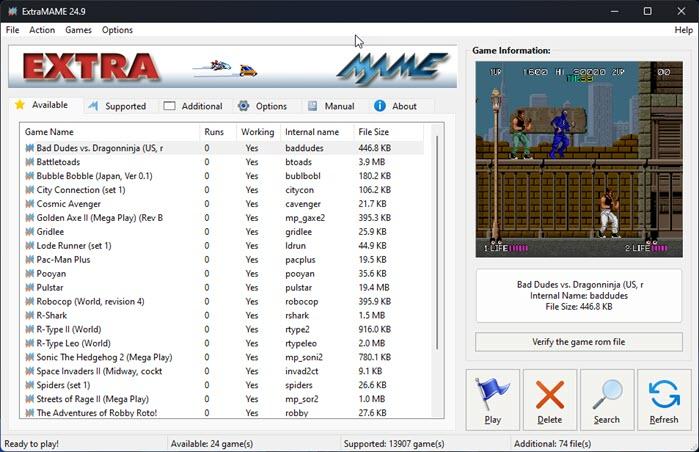Click the MAME icon beside Pulstar
Screen dimensions: 699x452
tap(29, 288)
